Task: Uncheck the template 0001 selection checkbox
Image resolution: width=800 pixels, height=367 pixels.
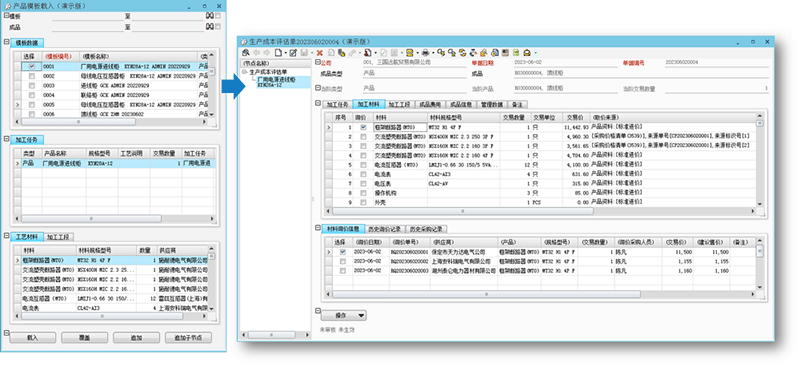Action: pos(32,66)
